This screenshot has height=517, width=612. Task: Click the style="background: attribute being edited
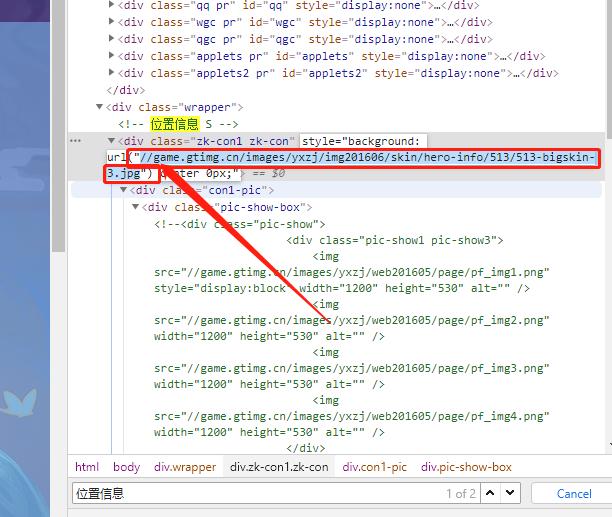coord(361,141)
